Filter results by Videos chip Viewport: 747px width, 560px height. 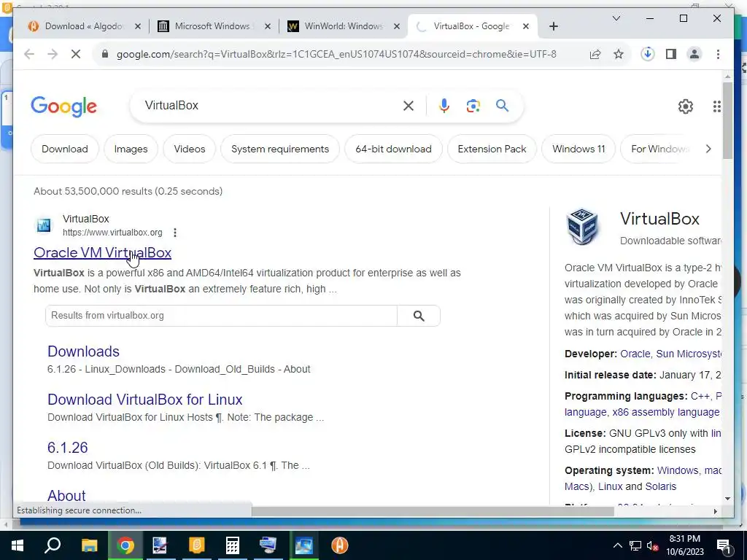click(190, 149)
